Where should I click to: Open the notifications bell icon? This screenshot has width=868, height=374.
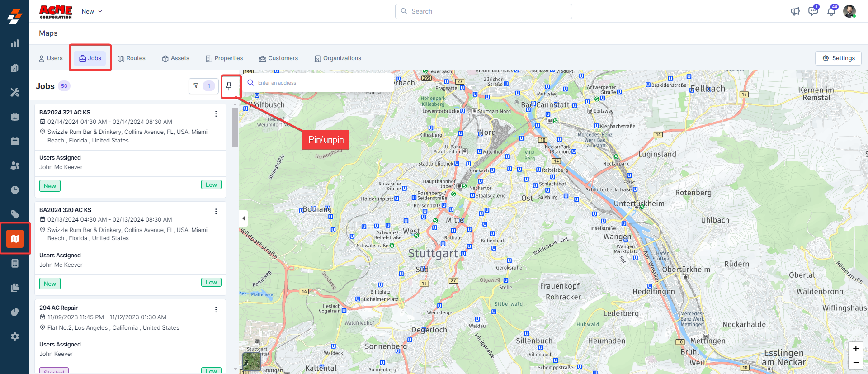click(x=831, y=11)
